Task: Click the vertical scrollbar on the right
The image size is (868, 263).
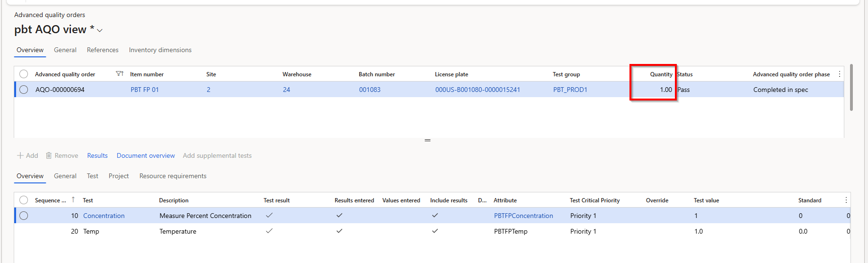Action: click(851, 88)
